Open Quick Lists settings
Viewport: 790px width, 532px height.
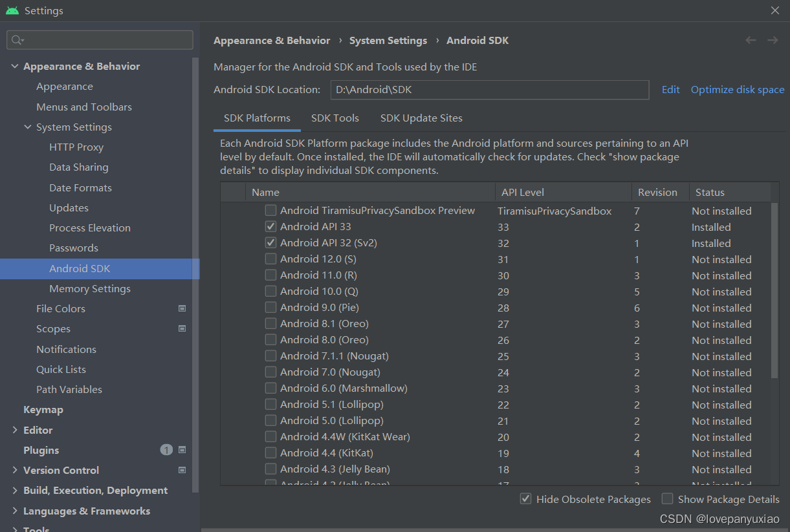(61, 369)
